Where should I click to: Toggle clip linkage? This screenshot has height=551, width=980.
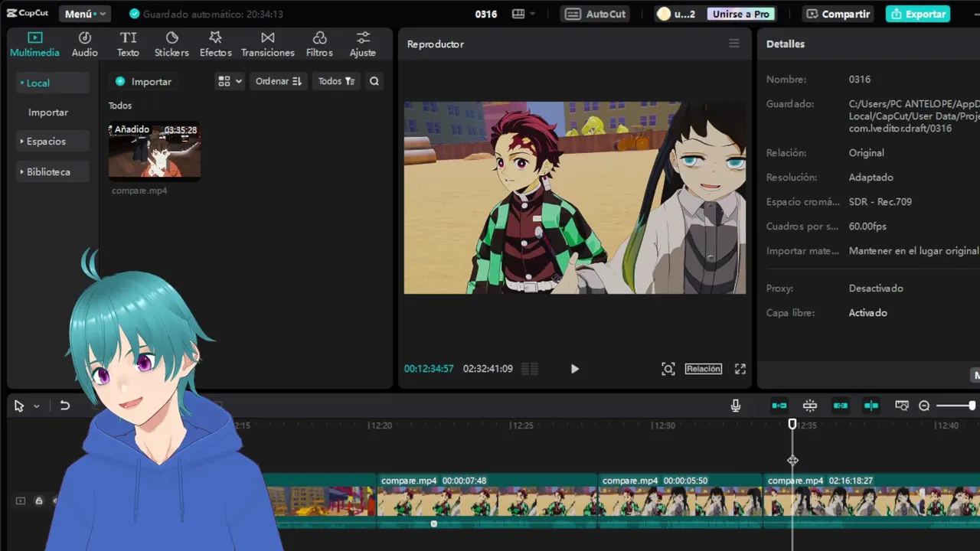click(x=841, y=406)
